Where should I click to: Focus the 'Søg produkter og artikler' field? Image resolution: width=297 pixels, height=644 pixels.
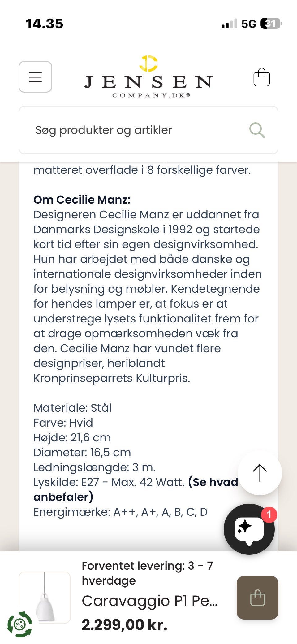[x=136, y=130]
